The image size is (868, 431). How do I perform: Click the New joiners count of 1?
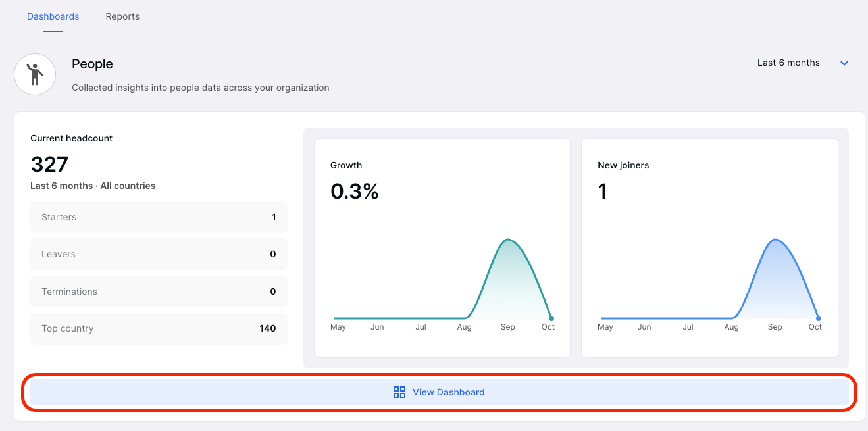click(x=603, y=191)
